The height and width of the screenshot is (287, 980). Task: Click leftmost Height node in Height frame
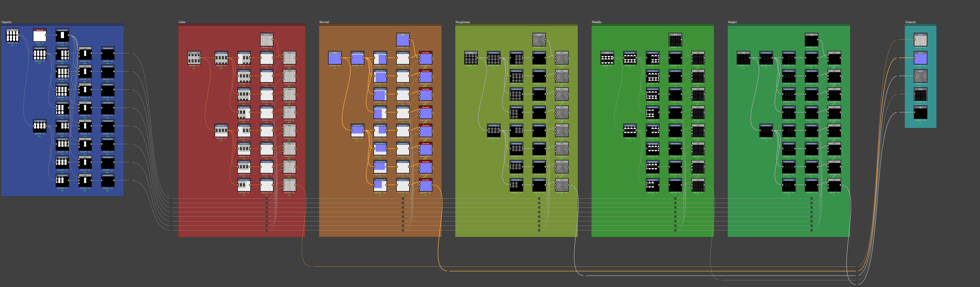tap(743, 58)
